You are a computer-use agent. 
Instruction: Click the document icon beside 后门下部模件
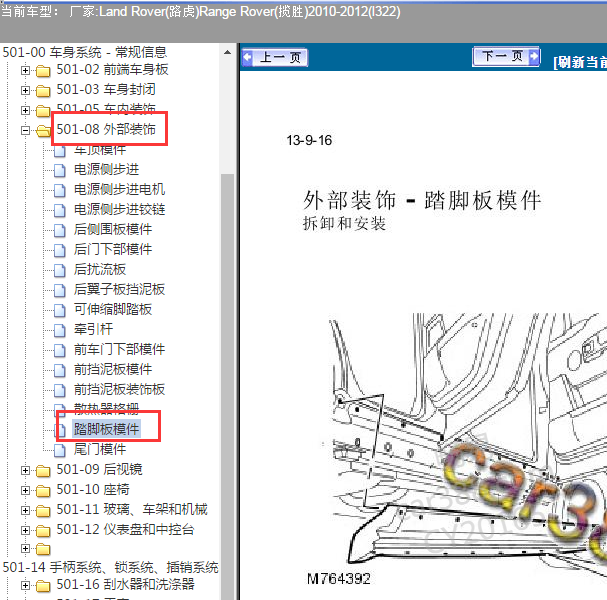point(60,250)
